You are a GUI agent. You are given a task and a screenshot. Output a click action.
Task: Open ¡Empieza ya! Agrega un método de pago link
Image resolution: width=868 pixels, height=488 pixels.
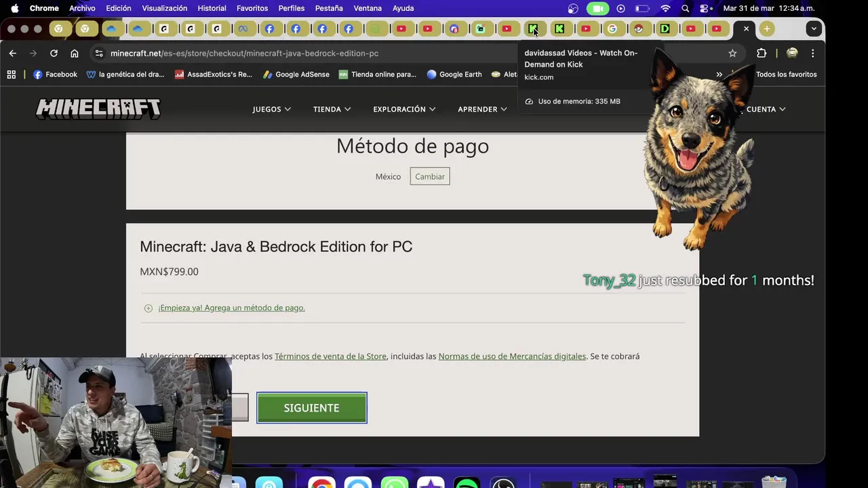pos(231,308)
